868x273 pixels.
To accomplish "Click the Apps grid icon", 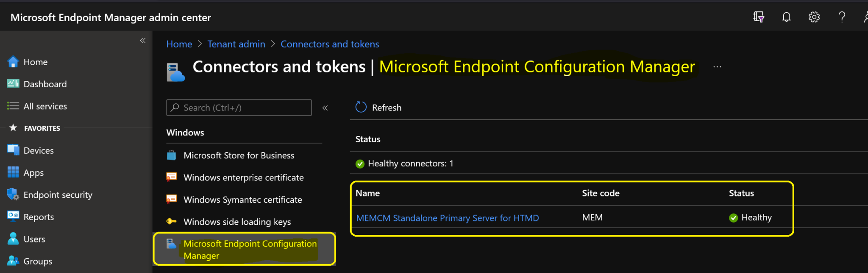I will point(13,172).
